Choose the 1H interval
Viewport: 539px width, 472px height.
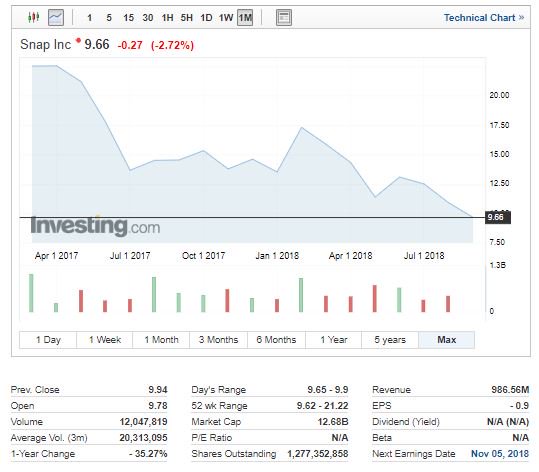click(167, 18)
